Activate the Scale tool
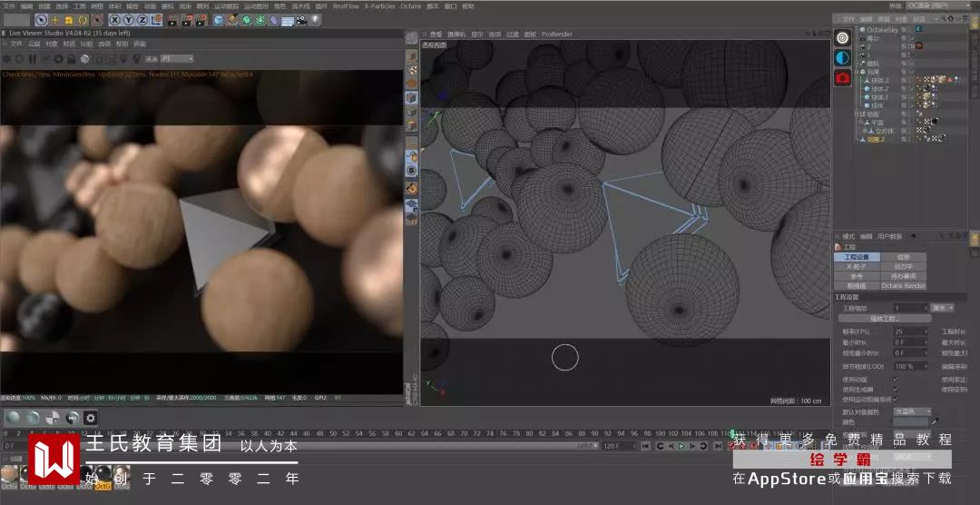This screenshot has width=980, height=505. (69, 20)
